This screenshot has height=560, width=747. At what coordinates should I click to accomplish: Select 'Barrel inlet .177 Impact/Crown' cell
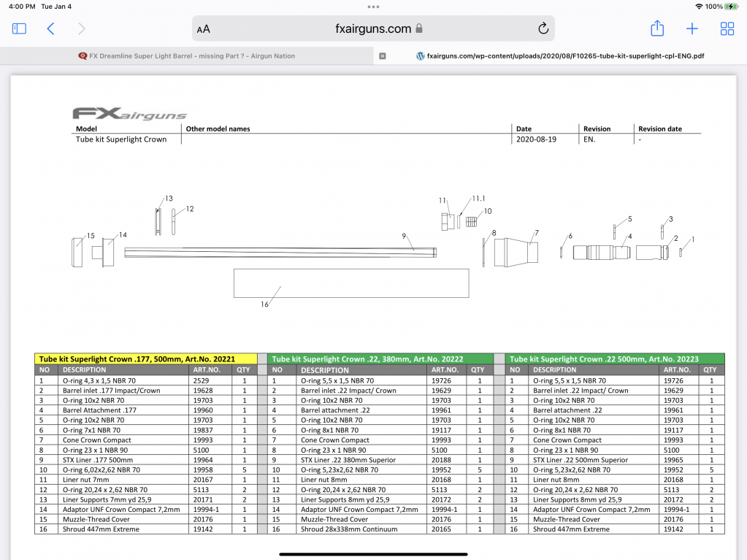[x=123, y=391]
